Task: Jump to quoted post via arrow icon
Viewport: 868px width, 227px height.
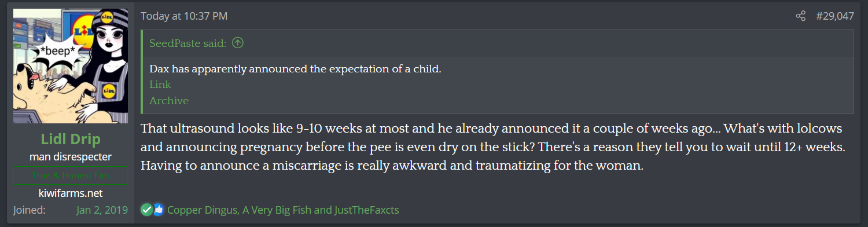Action: pyautogui.click(x=238, y=43)
